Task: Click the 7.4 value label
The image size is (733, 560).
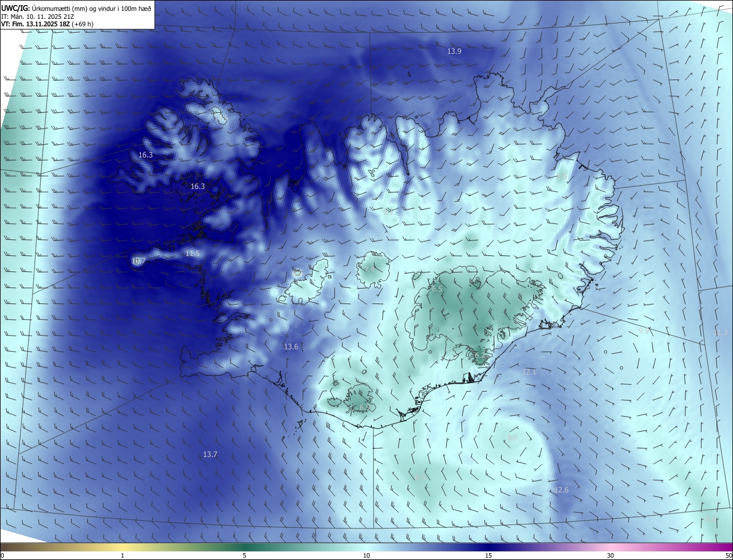Action: [x=369, y=270]
